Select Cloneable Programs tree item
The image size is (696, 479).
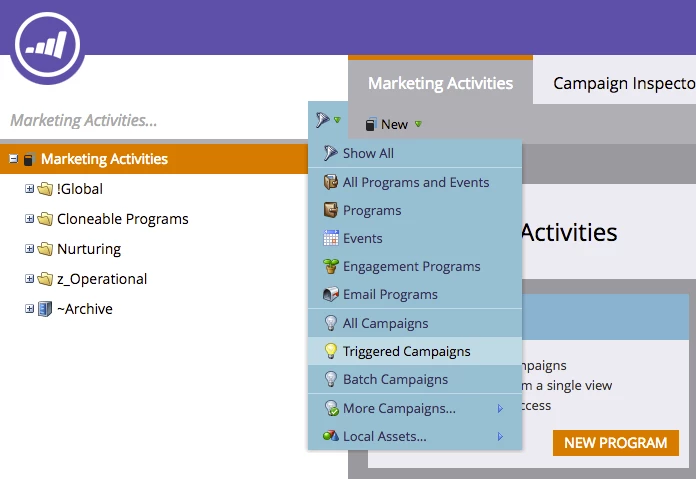[x=123, y=219]
